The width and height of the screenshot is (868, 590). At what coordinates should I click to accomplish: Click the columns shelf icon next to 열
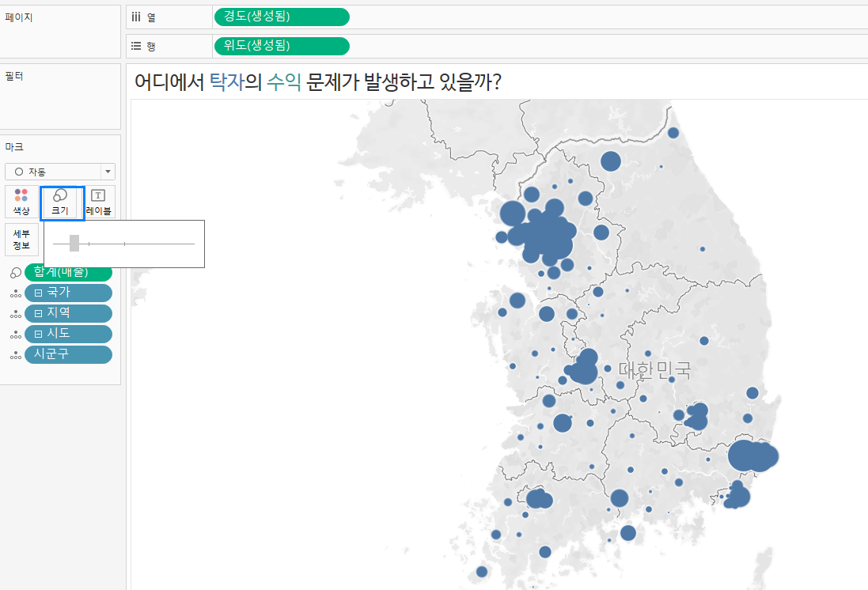[x=136, y=17]
